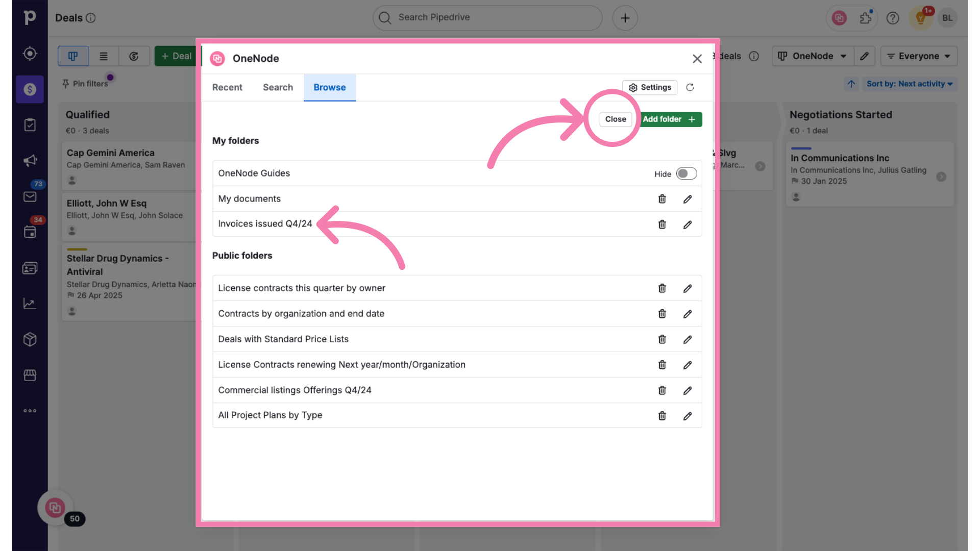Open the help question mark icon
Screen dimensions: 980x551
coord(893,18)
